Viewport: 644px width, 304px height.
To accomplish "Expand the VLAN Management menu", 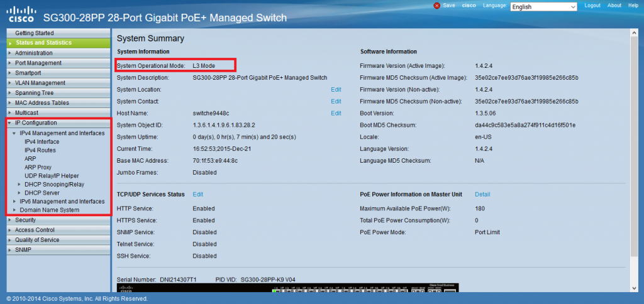I will [58, 83].
